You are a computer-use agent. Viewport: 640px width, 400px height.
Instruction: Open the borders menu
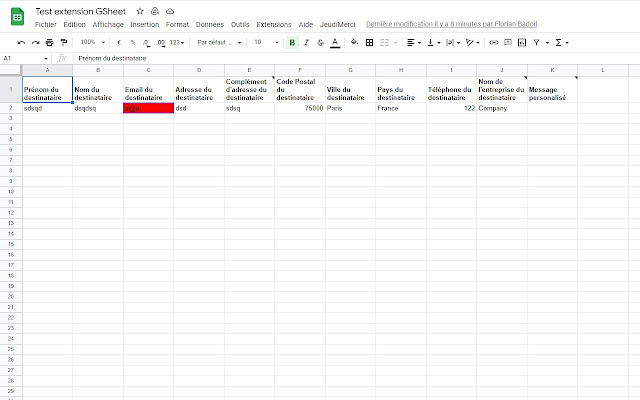coord(369,42)
